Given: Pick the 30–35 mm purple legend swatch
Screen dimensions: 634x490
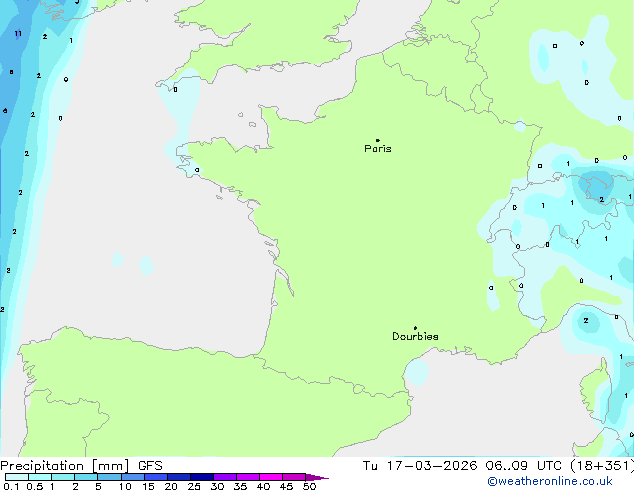Looking at the screenshot, I should [225, 477].
